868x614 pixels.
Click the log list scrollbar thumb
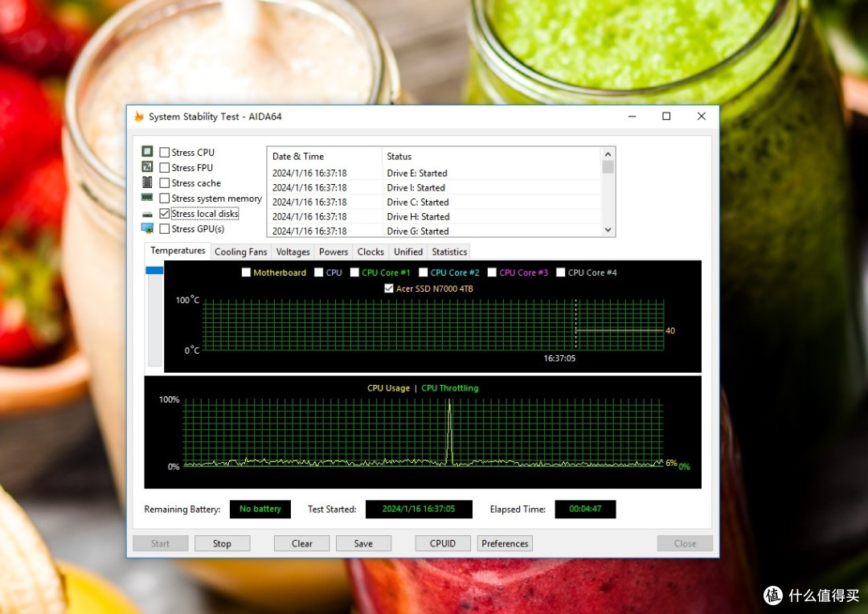[608, 166]
